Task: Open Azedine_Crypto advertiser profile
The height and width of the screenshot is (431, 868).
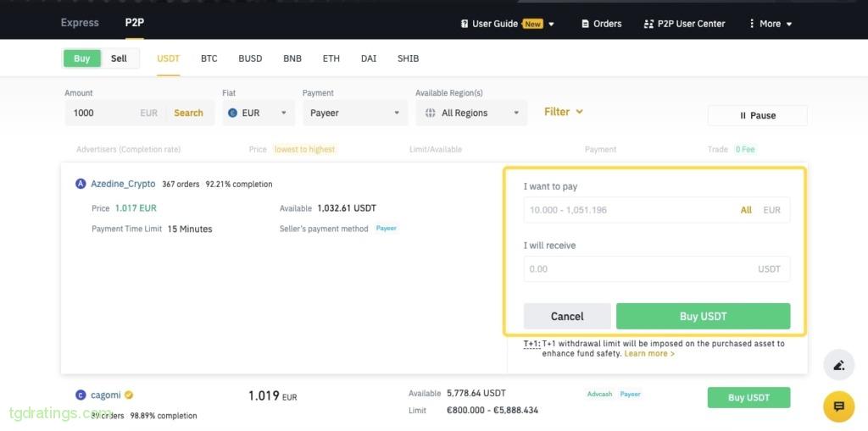Action: pyautogui.click(x=123, y=184)
